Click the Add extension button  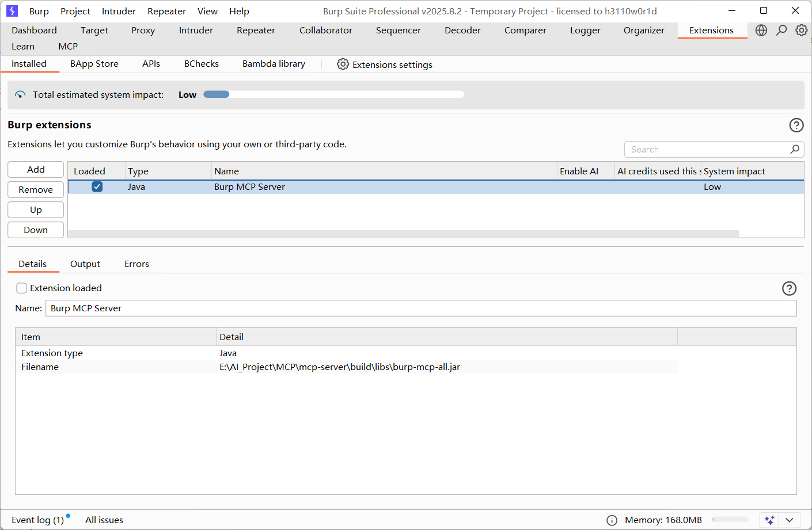coord(36,170)
